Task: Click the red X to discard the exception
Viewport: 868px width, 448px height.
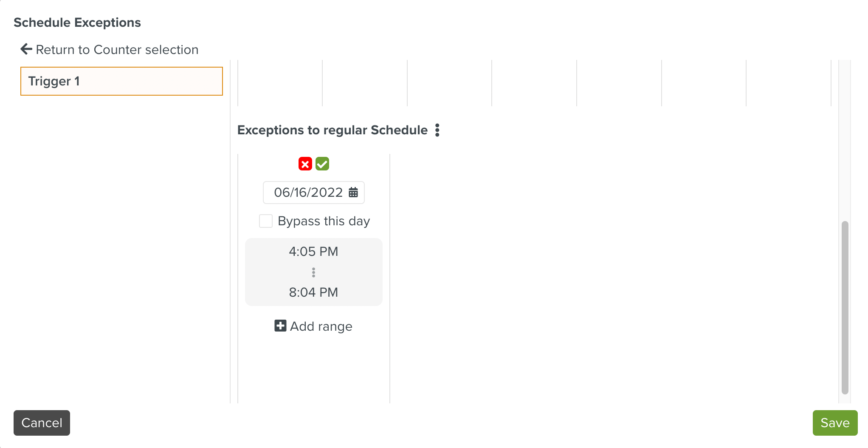Action: tap(305, 164)
